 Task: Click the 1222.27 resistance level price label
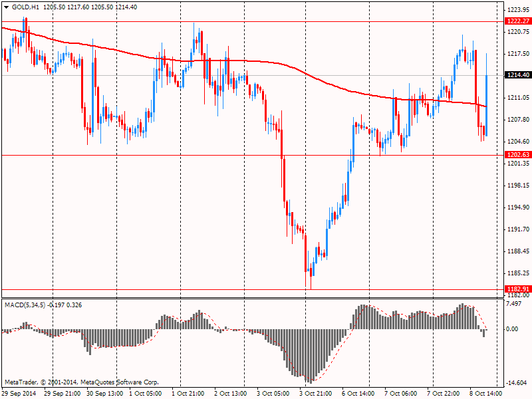point(518,21)
